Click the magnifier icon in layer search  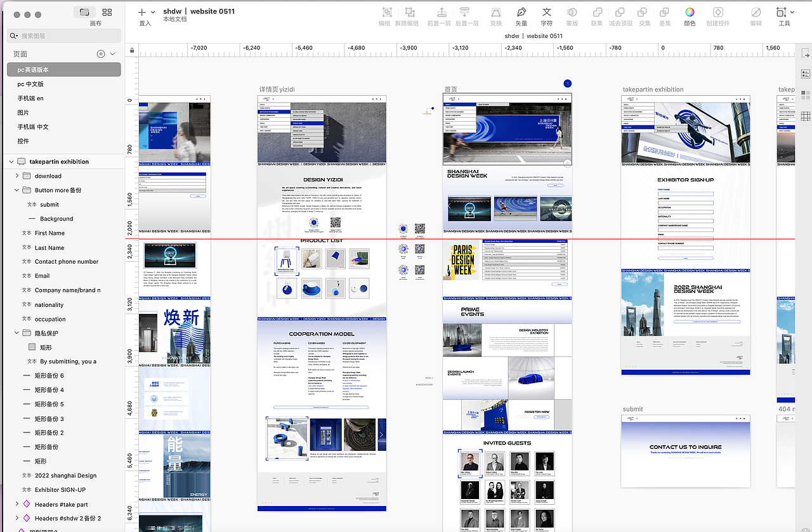(14, 36)
